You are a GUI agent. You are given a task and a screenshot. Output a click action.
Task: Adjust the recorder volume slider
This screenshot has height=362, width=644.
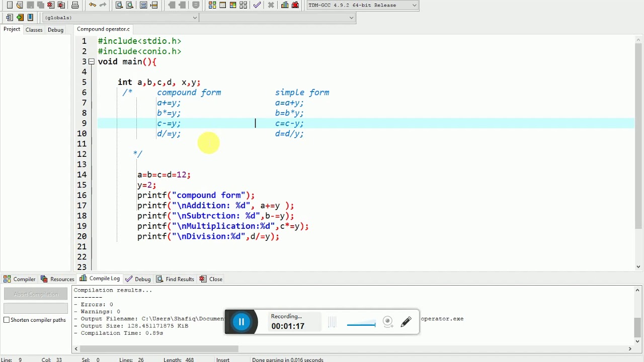pos(361,325)
